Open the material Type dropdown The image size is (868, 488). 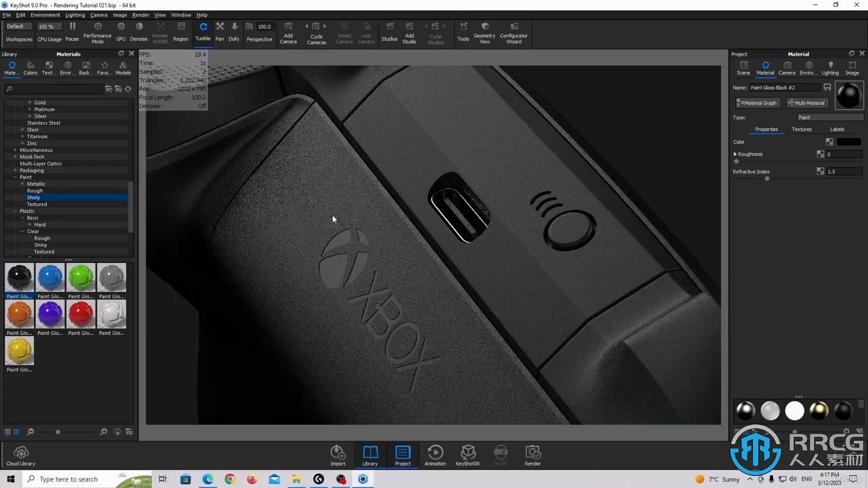pyautogui.click(x=829, y=117)
